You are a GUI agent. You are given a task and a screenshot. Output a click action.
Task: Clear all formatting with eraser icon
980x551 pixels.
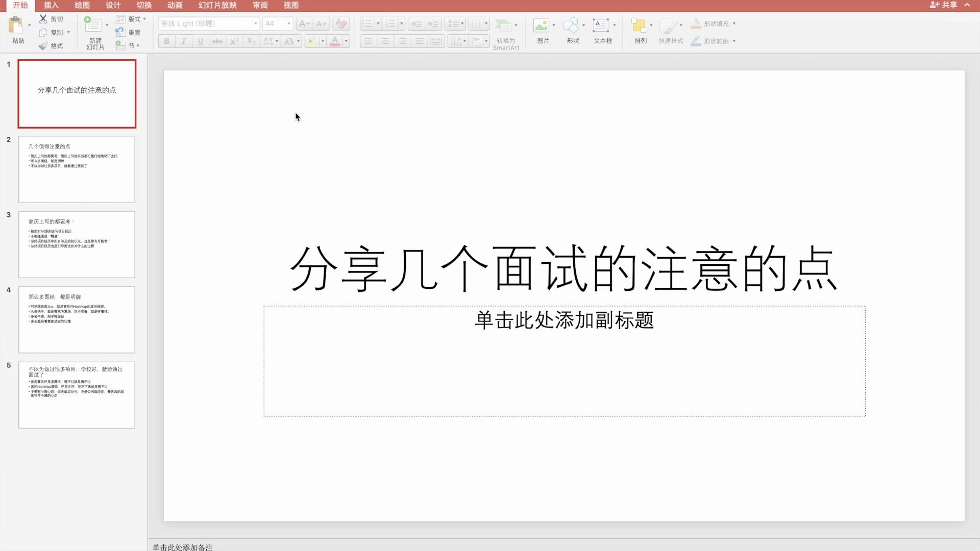pyautogui.click(x=341, y=23)
